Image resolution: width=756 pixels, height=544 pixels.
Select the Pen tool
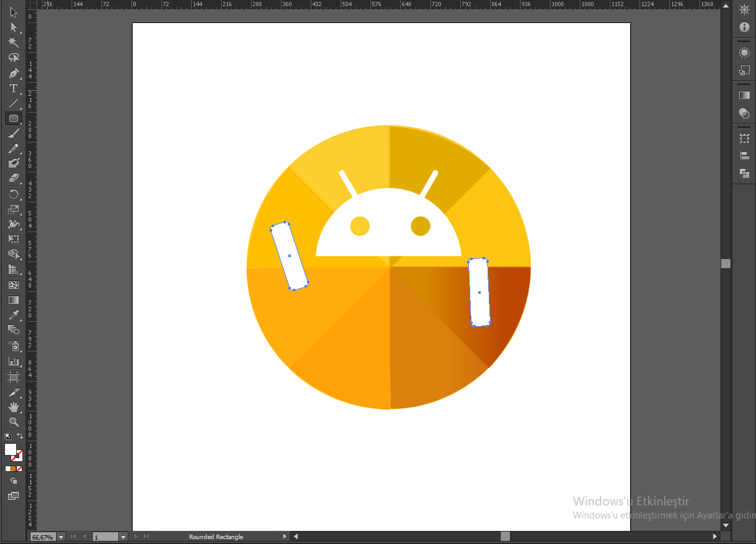click(x=13, y=73)
